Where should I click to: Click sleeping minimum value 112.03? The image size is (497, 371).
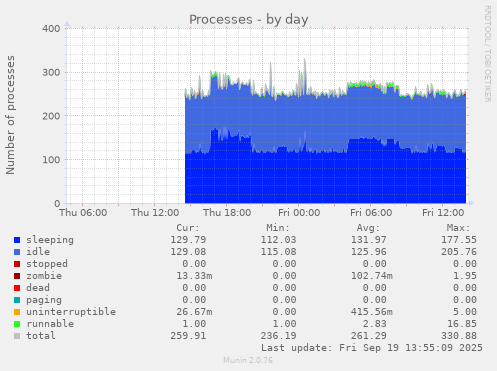(278, 240)
